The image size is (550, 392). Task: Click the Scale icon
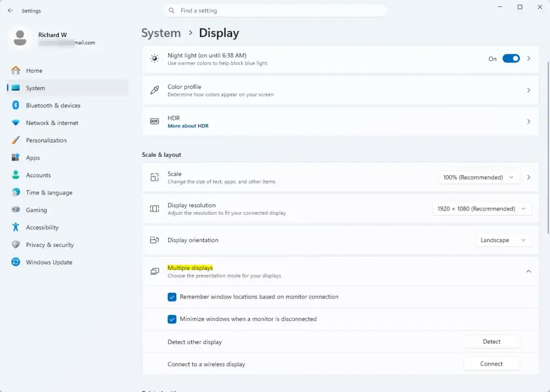154,177
